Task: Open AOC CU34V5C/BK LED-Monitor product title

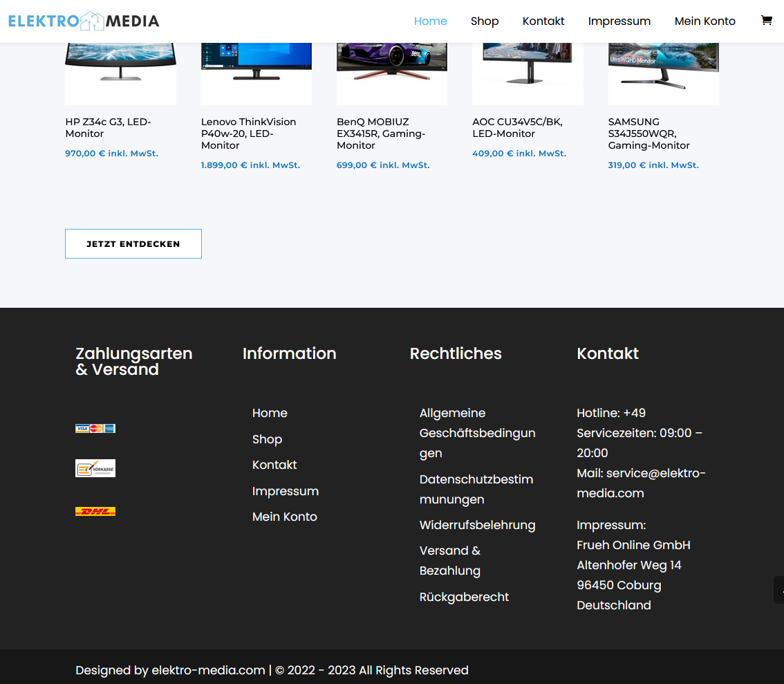Action: [518, 127]
